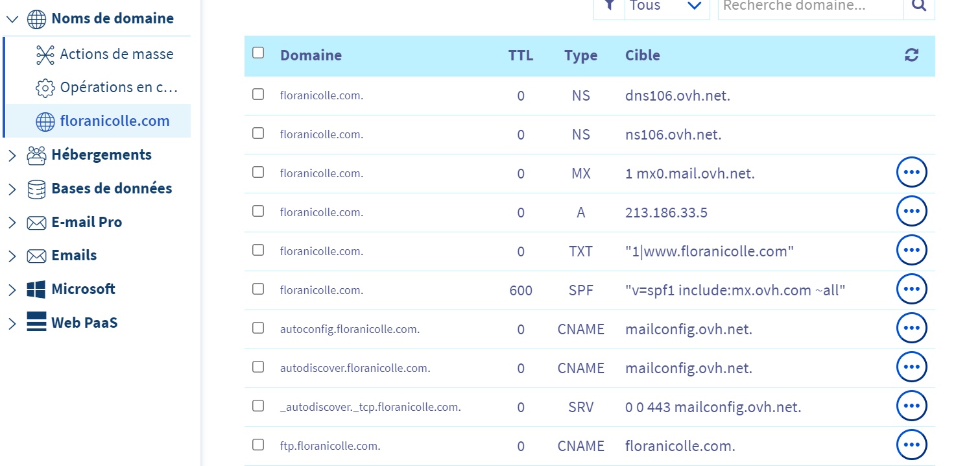This screenshot has width=980, height=466.
Task: Click the refresh icon in table header
Action: [911, 55]
